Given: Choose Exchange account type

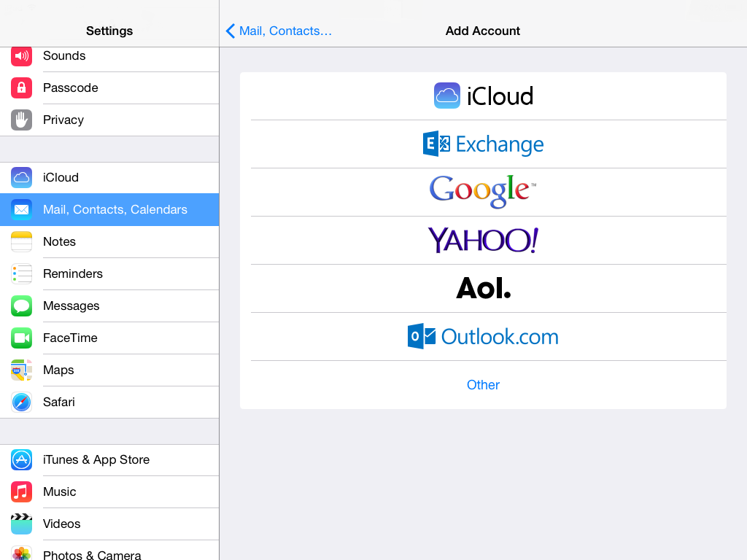Looking at the screenshot, I should (x=483, y=144).
